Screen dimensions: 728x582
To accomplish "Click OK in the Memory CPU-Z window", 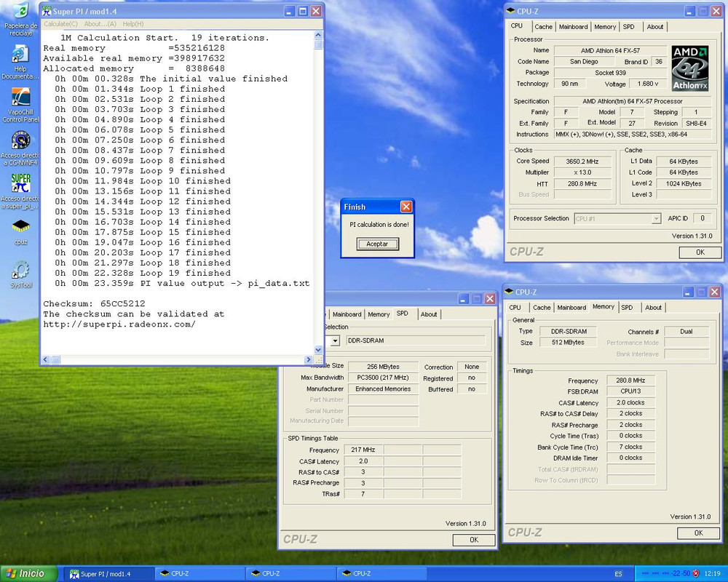I will pos(698,533).
